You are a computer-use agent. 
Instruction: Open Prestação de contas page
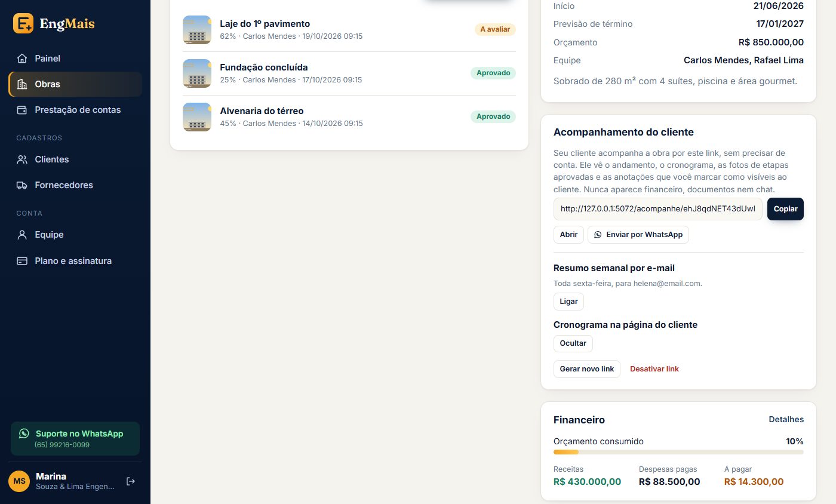pyautogui.click(x=75, y=110)
